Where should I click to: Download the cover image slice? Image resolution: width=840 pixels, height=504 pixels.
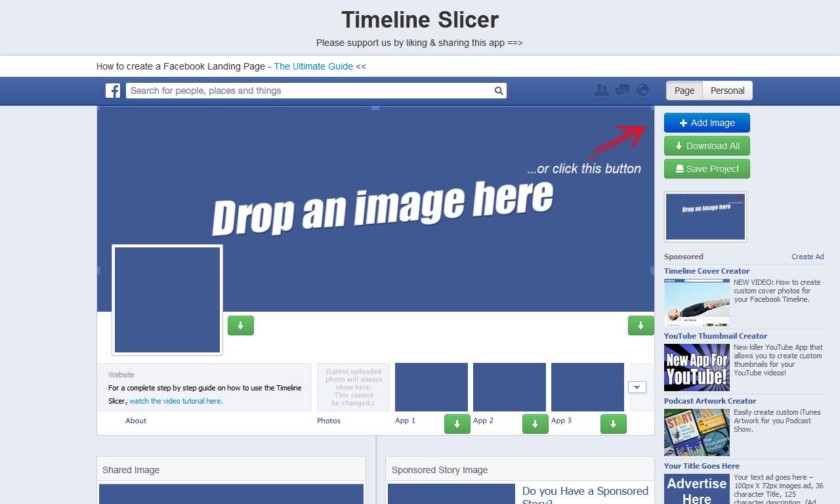pos(640,325)
